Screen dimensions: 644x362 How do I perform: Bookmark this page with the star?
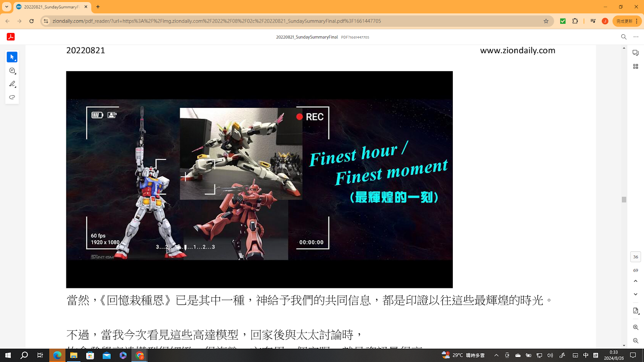coord(546,21)
